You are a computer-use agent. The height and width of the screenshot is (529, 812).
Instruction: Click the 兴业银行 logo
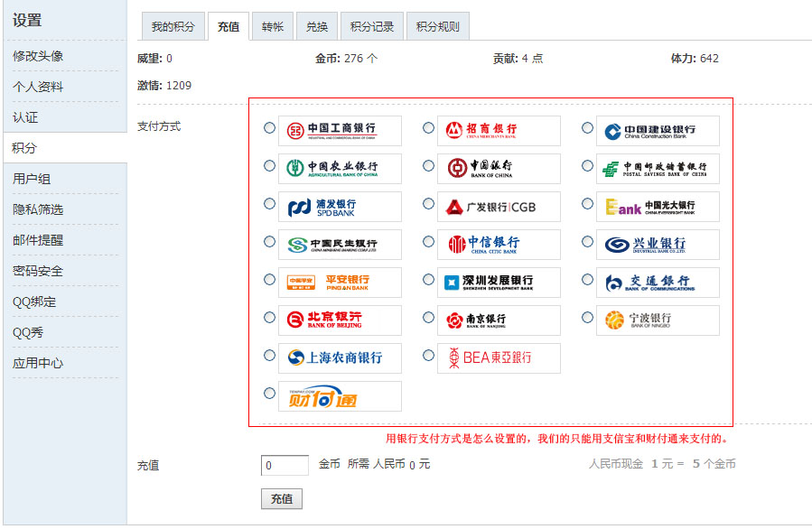pos(658,245)
